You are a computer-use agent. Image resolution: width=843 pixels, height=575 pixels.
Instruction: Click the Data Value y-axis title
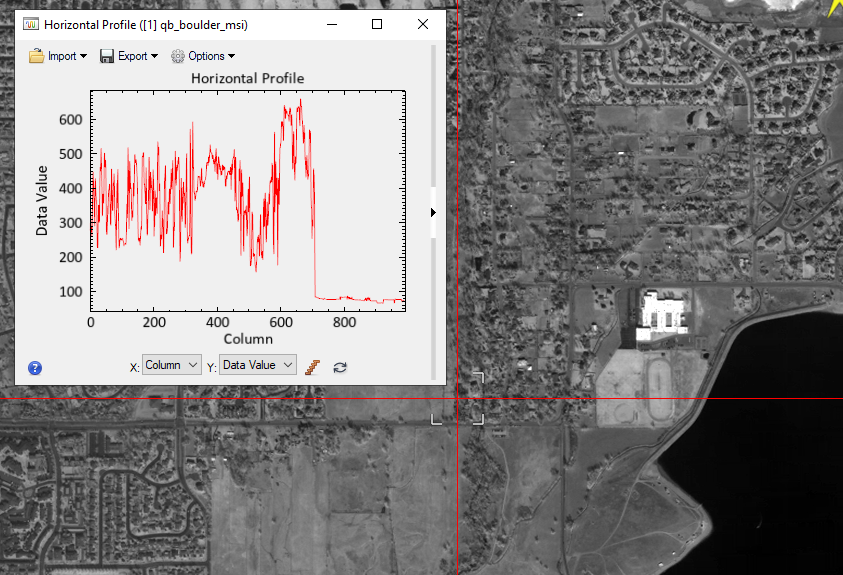click(42, 201)
